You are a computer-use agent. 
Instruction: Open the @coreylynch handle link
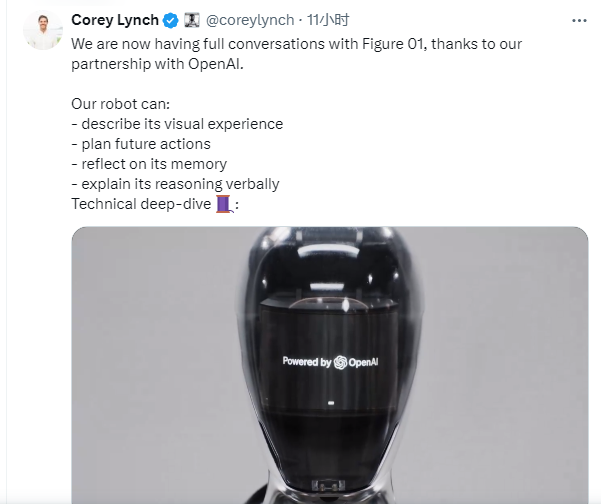(250, 20)
